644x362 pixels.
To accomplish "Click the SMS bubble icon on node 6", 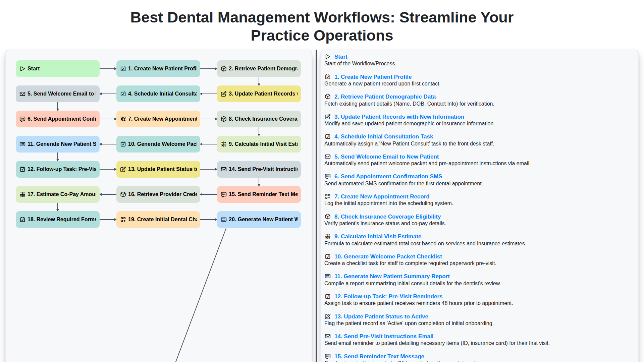I will (22, 119).
